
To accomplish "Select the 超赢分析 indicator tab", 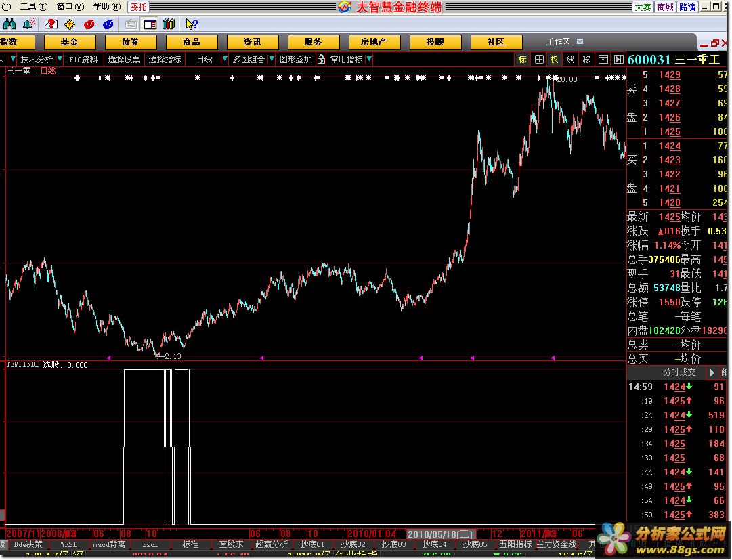I will [x=272, y=544].
